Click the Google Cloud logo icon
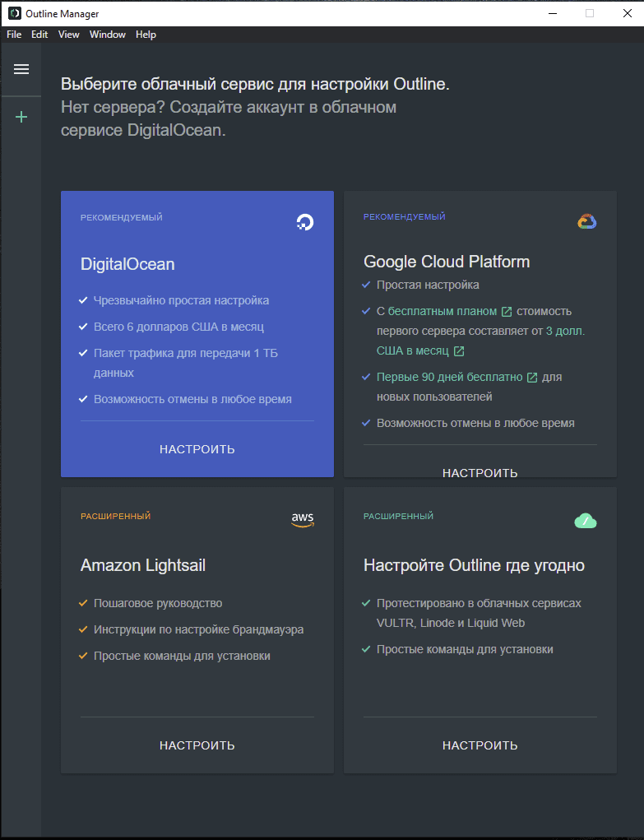The width and height of the screenshot is (644, 840). pos(587,221)
